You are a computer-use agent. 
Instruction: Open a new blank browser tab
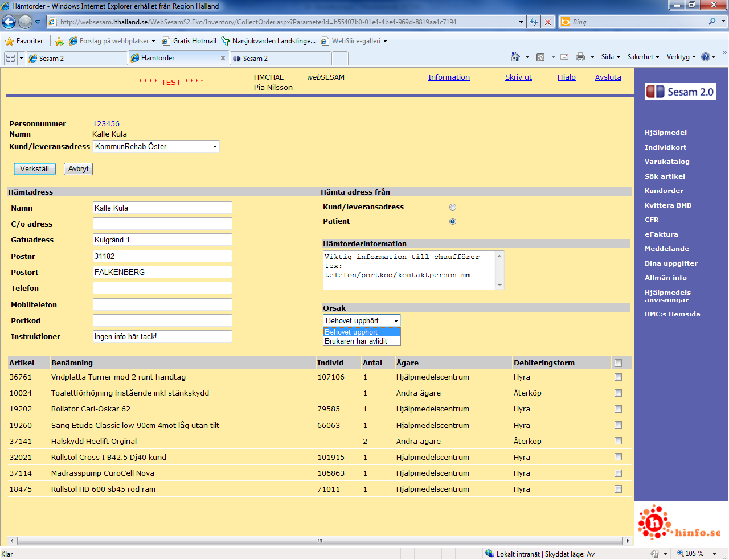point(340,58)
